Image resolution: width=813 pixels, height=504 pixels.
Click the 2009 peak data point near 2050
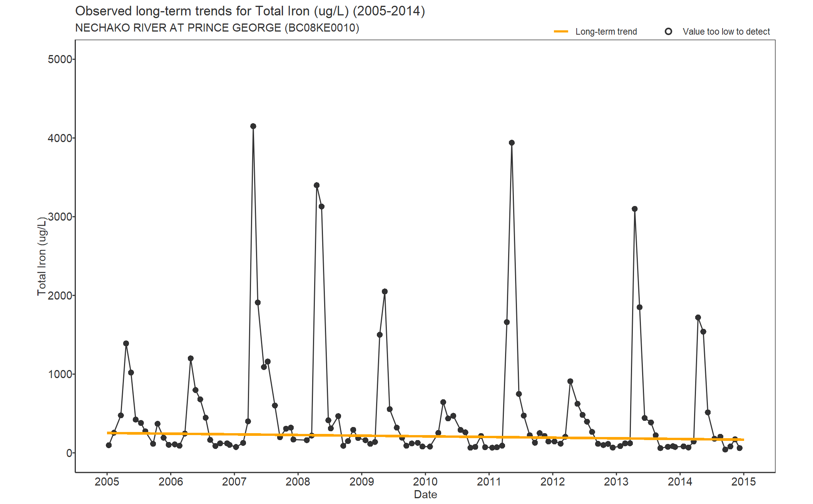(x=385, y=291)
